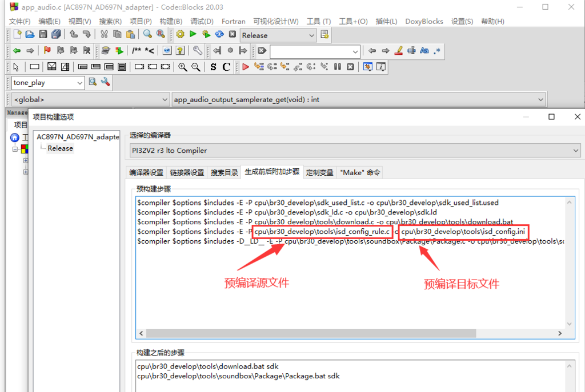This screenshot has height=392, width=585.
Task: Abort the build with the stop icon
Action: point(233,35)
